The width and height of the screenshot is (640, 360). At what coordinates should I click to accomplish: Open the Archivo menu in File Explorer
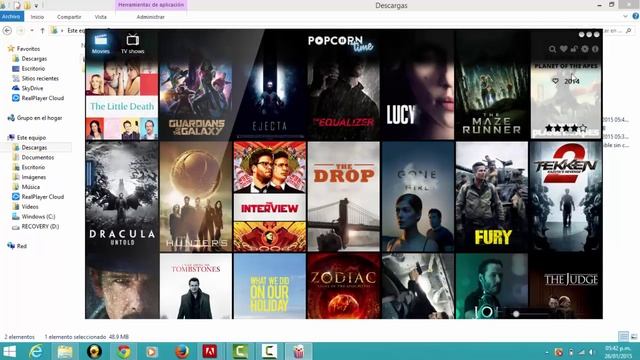[11, 17]
